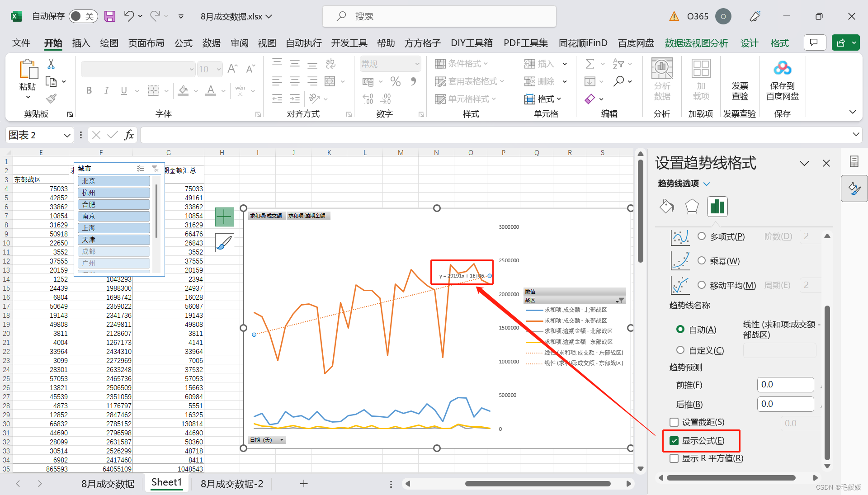Click the AutoSum sigma icon
Screen dimensions: 868x495
[590, 64]
